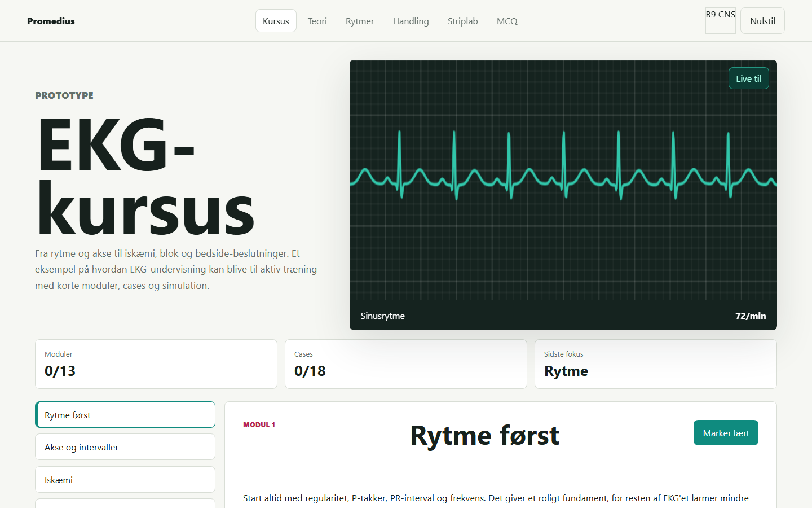812x508 pixels.
Task: Select the Iskæmi module
Action: [x=125, y=480]
